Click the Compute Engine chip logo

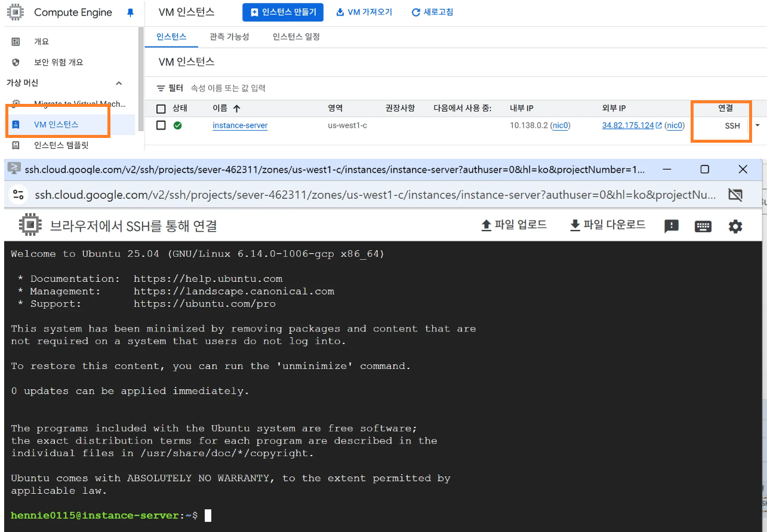coord(16,12)
